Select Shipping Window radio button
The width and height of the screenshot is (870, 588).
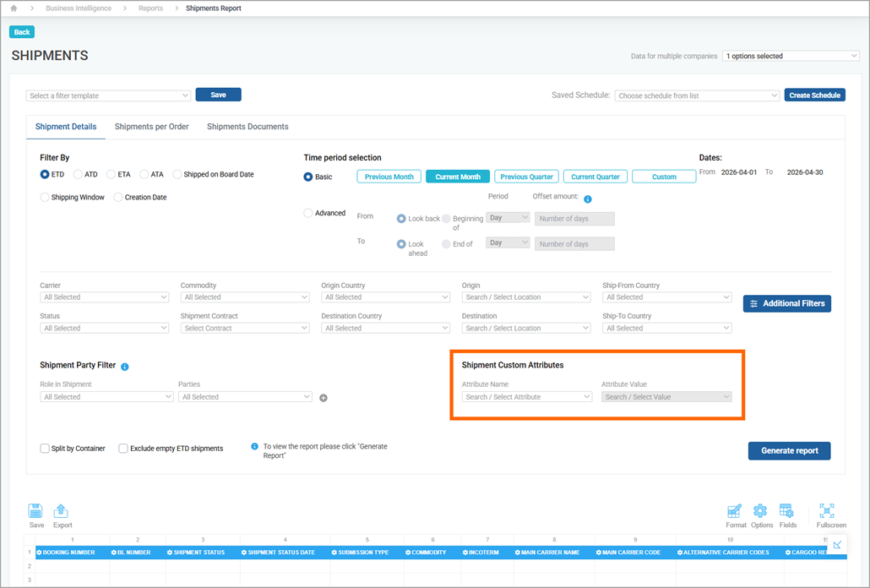(x=45, y=197)
